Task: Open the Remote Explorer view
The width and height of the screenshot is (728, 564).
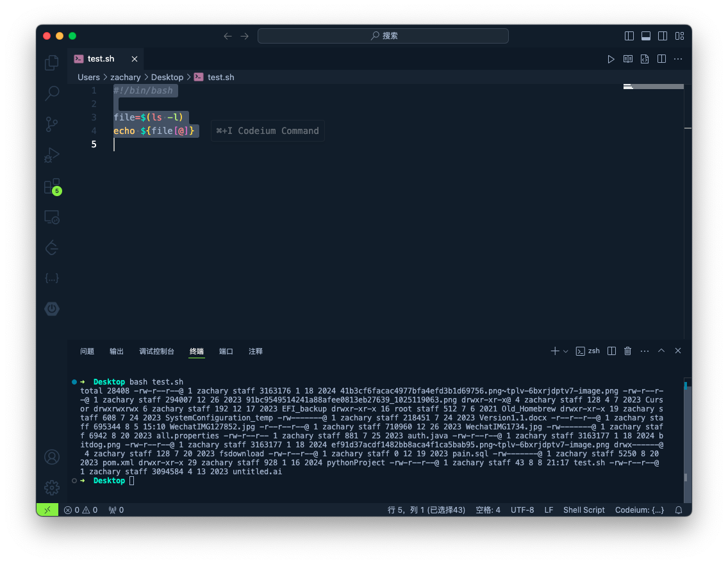Action: [x=51, y=217]
